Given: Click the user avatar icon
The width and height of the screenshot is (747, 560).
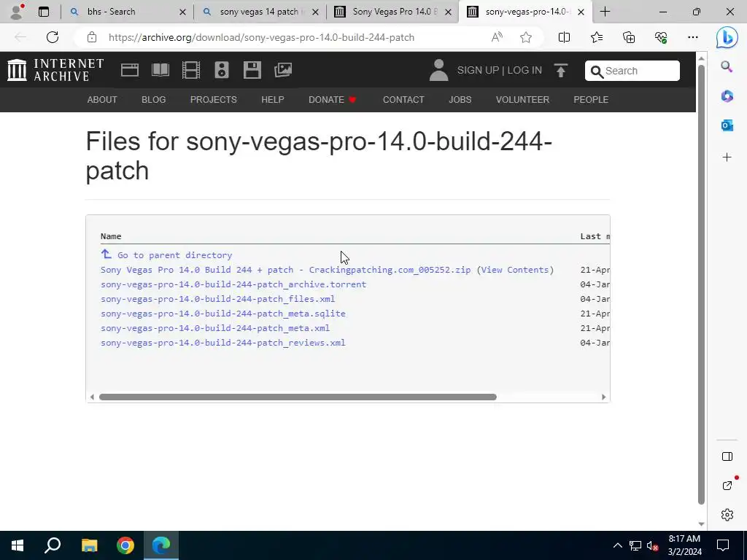Looking at the screenshot, I should pos(438,70).
